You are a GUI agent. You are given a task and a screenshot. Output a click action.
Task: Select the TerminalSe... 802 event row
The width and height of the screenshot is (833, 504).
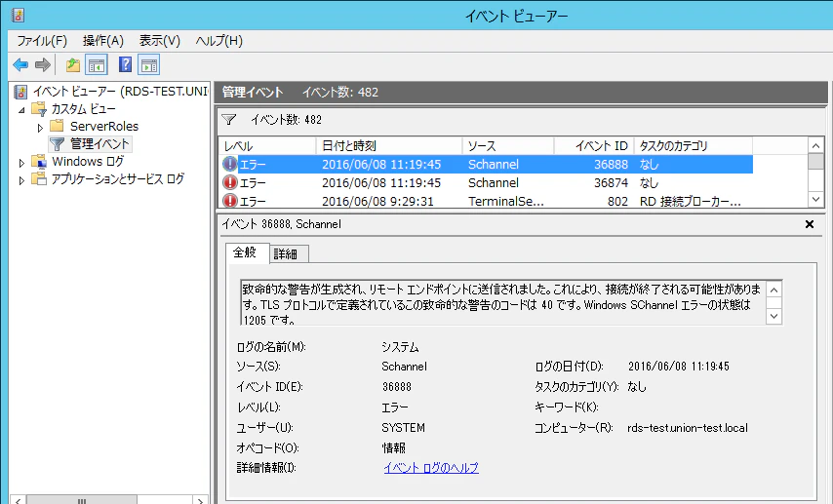(486, 201)
